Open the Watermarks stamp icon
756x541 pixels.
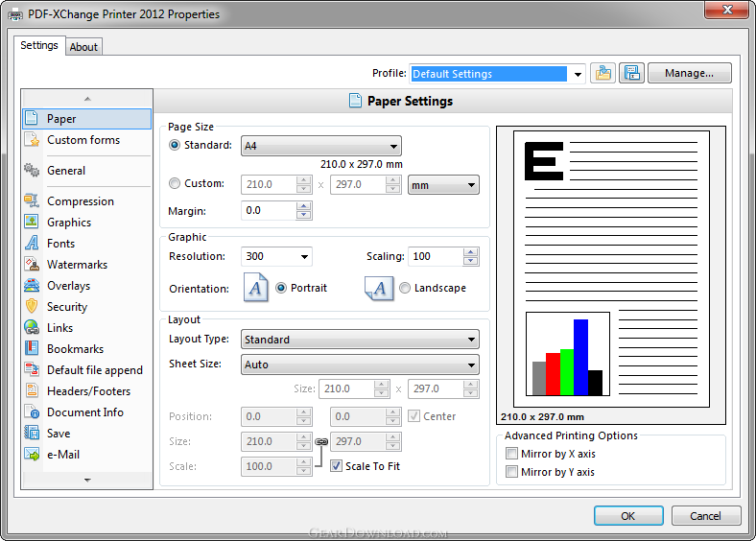pos(32,264)
